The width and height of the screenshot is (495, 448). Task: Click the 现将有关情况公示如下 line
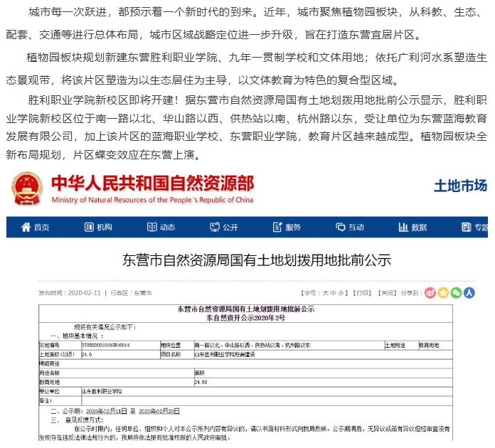coord(105,327)
